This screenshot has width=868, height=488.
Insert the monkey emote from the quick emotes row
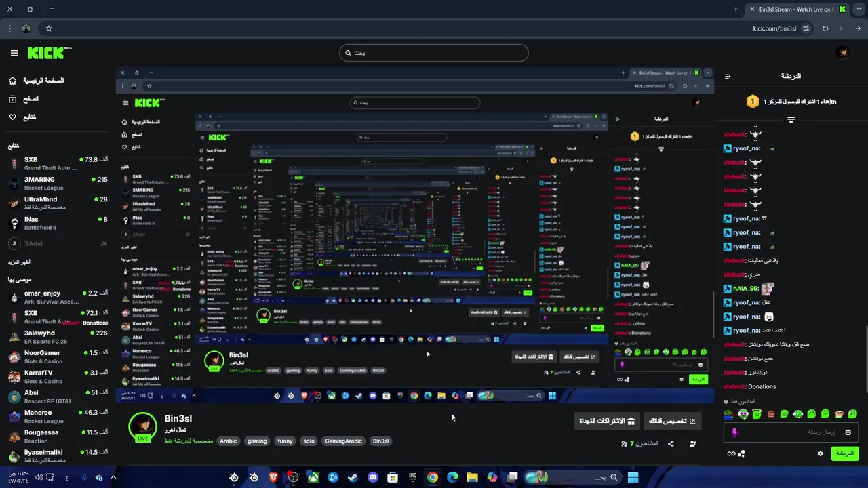pyautogui.click(x=840, y=414)
